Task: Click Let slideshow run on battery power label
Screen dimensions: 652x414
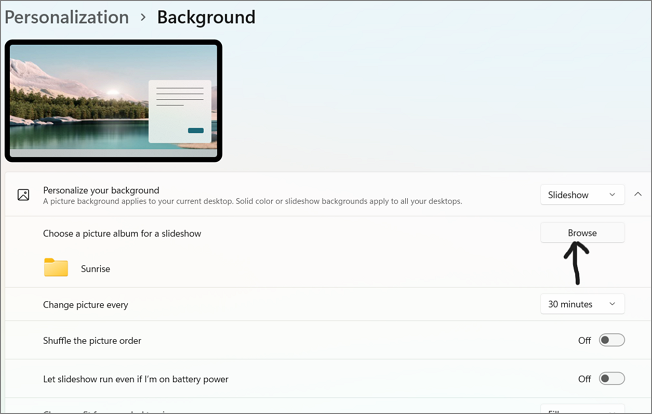Action: 136,379
